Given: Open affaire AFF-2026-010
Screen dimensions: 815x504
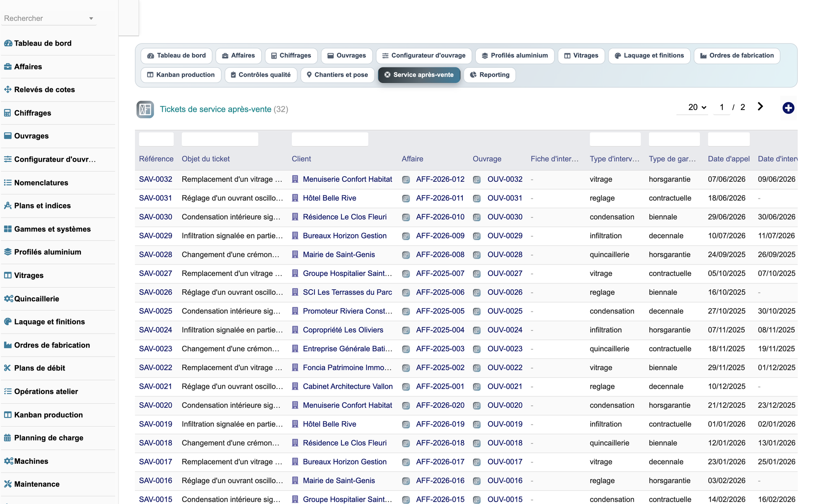Looking at the screenshot, I should point(440,217).
